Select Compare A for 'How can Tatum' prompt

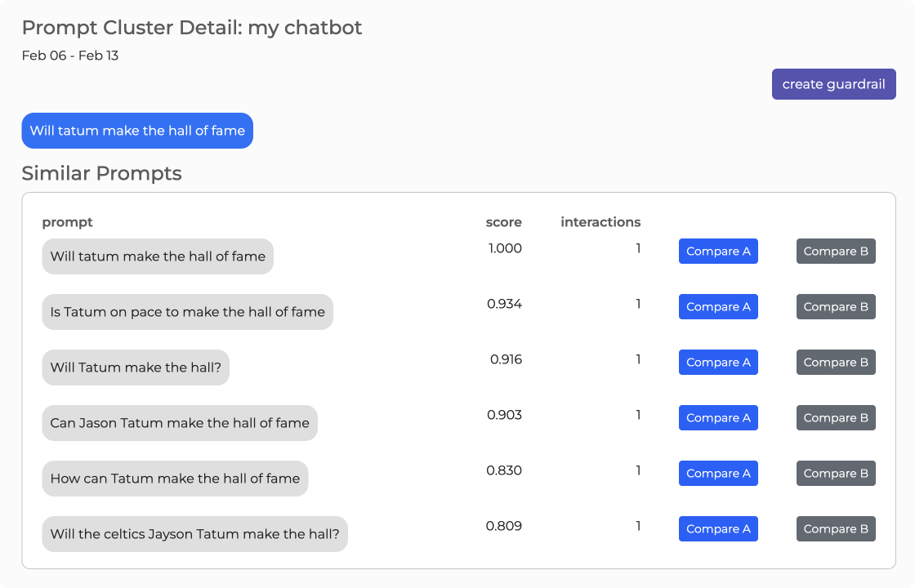coord(718,474)
